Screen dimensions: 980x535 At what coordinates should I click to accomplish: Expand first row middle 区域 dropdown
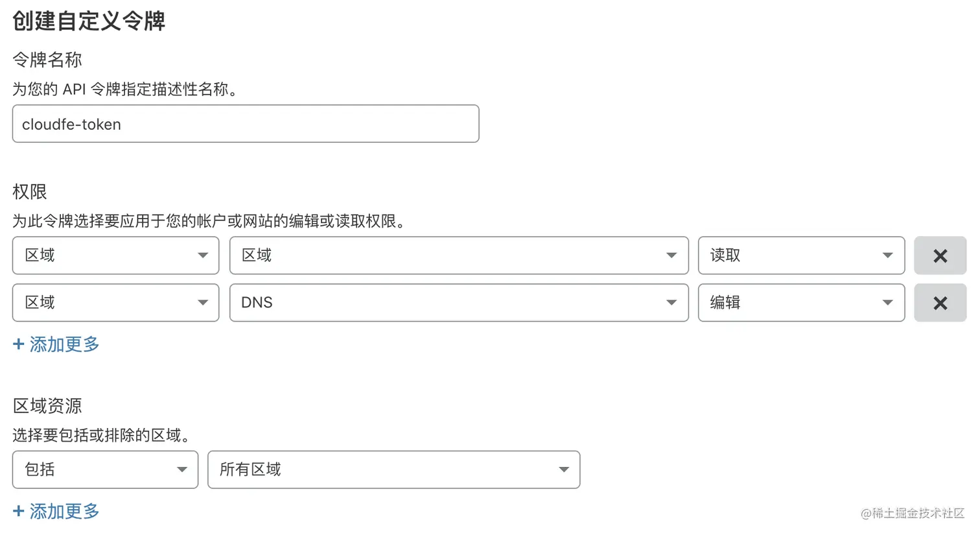[x=459, y=256]
